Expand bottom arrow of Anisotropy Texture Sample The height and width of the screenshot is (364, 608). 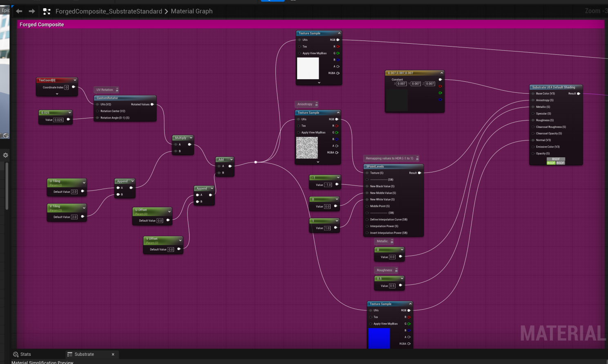coord(318,162)
